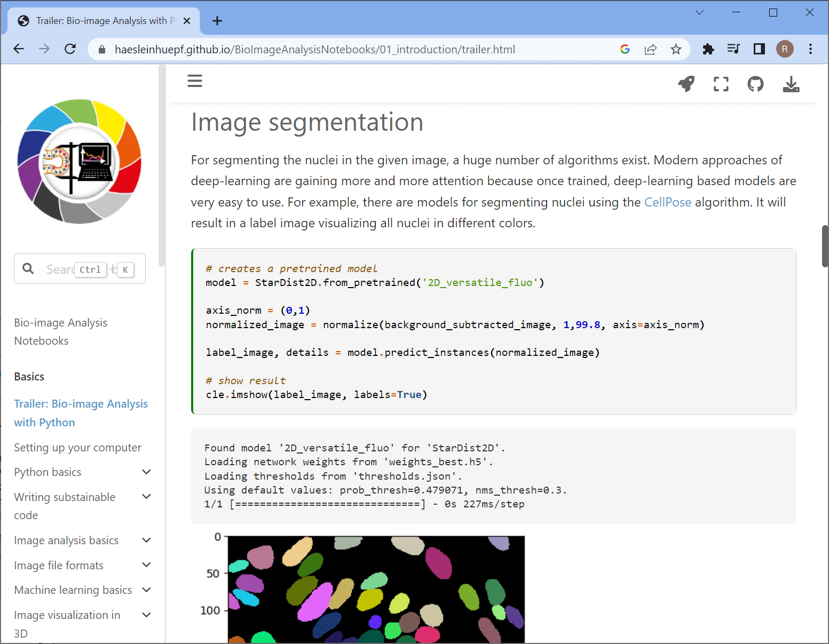829x644 pixels.
Task: Click the rocket launch icon
Action: (x=686, y=84)
